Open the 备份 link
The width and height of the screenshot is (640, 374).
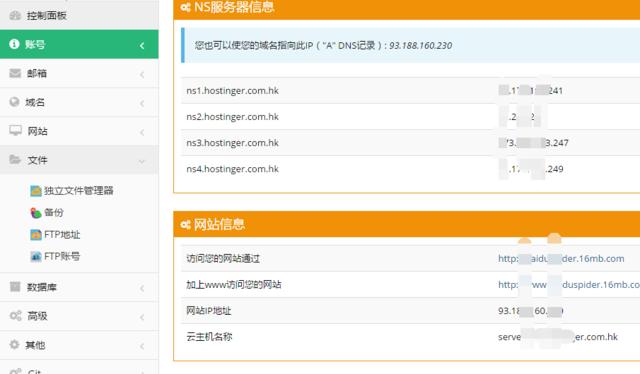coord(54,213)
